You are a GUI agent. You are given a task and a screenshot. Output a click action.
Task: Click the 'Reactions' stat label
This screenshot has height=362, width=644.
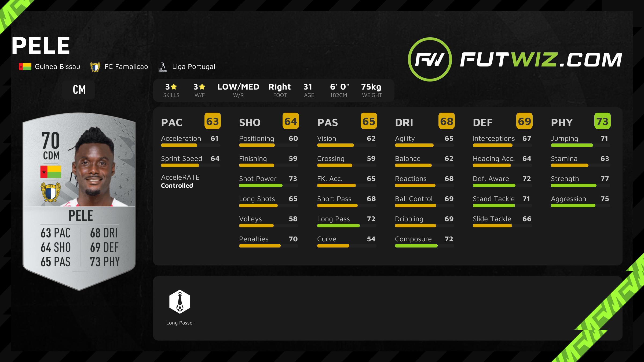(411, 179)
